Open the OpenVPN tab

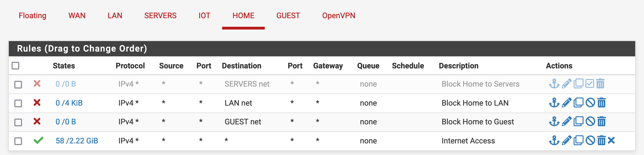point(339,15)
